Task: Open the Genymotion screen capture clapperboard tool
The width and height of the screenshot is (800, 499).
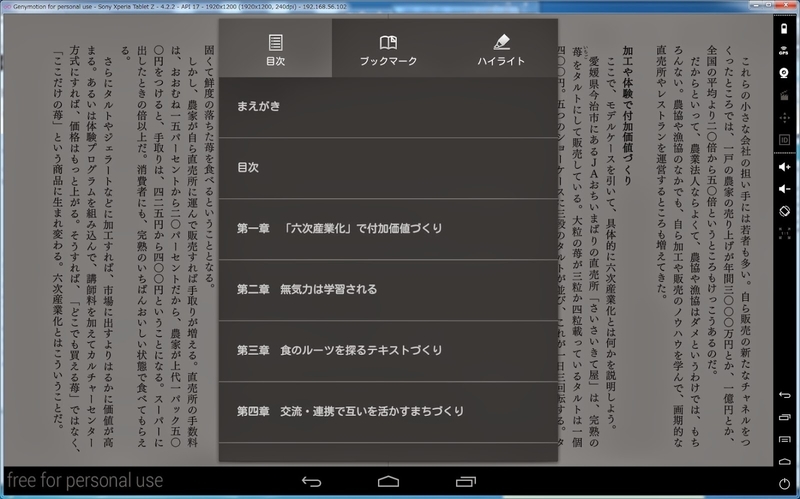Action: coord(784,95)
